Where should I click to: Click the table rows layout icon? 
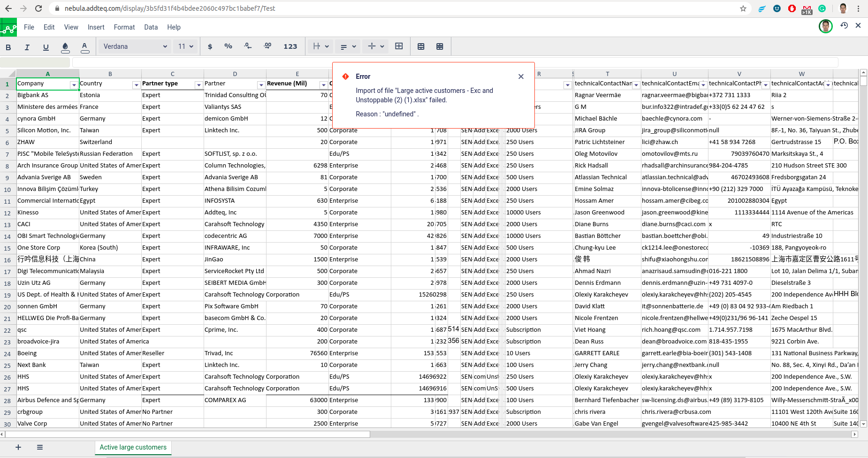click(x=421, y=46)
